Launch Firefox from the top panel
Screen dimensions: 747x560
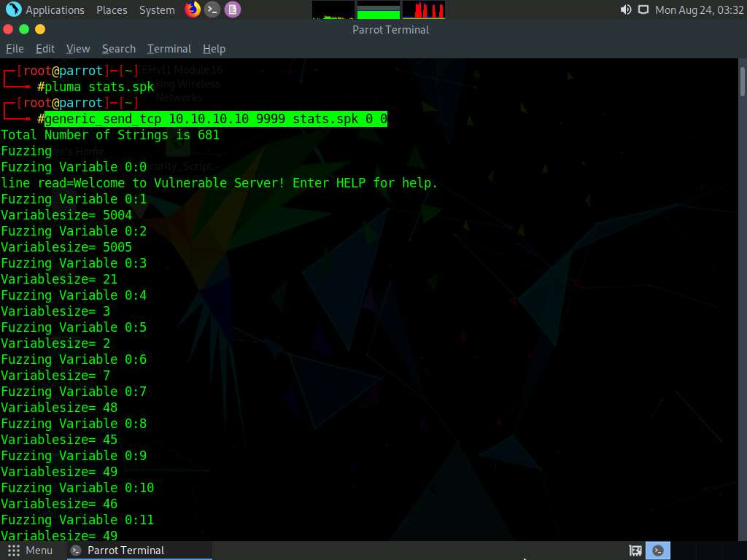[193, 9]
